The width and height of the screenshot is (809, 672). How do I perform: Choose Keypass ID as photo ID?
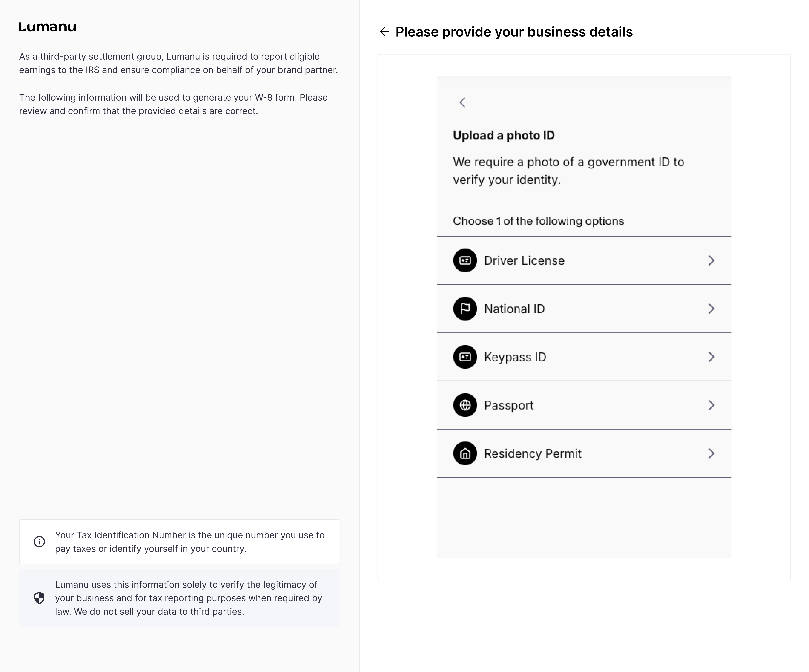(x=515, y=357)
